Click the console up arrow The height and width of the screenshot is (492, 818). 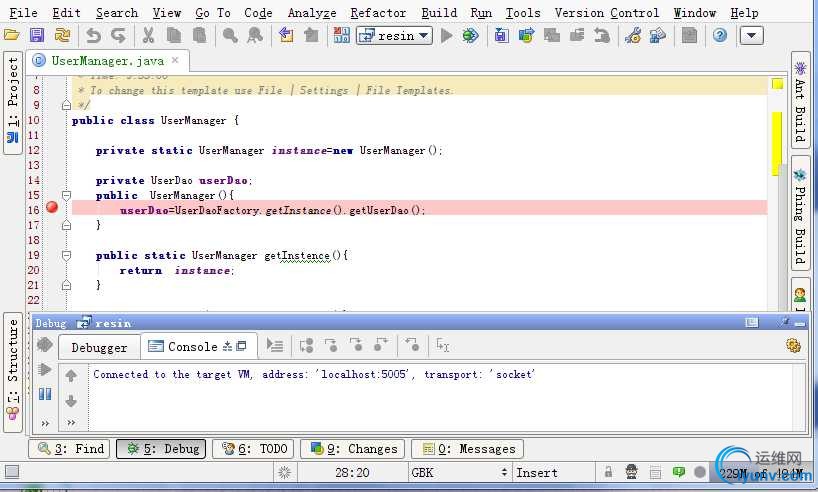[71, 375]
